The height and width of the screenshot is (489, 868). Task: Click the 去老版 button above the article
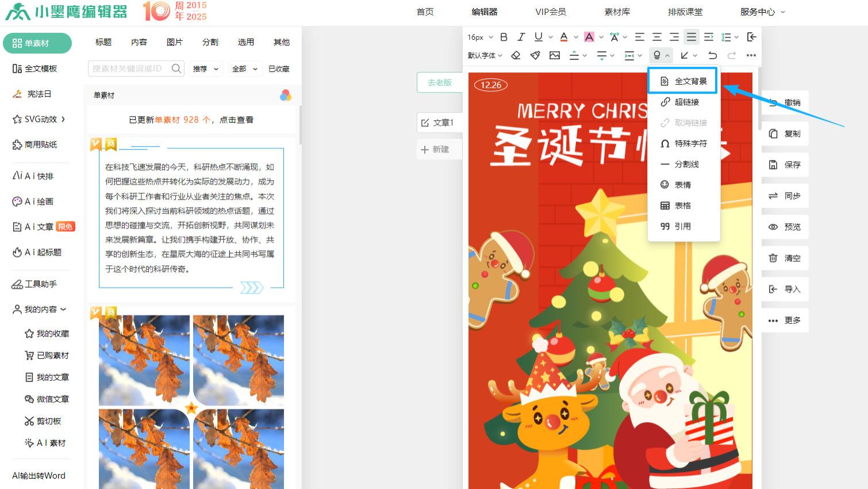[x=439, y=82]
